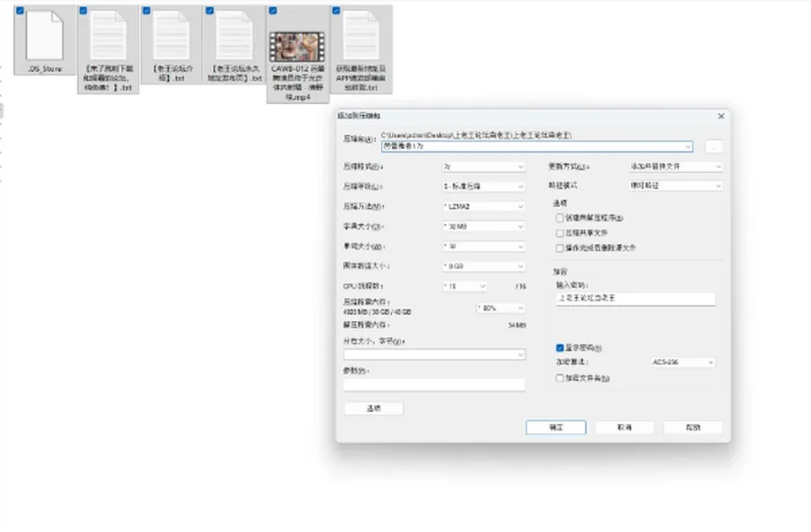
Task: Click the 输入密码 password field
Action: click(635, 298)
